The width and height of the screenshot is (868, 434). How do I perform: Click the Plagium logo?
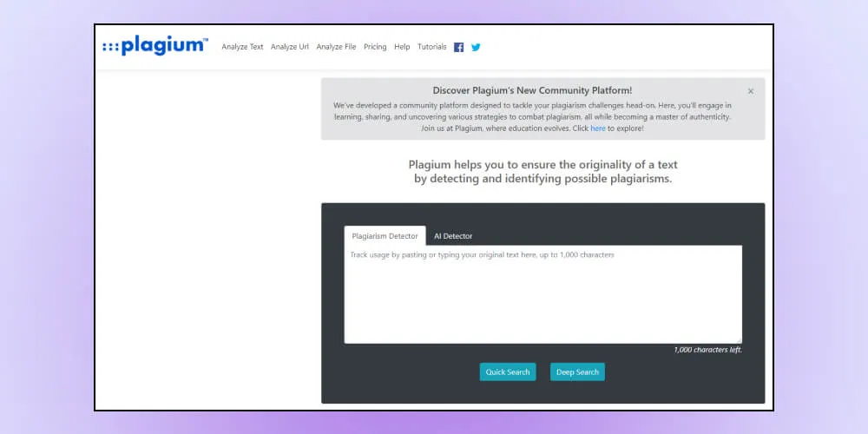(x=155, y=47)
